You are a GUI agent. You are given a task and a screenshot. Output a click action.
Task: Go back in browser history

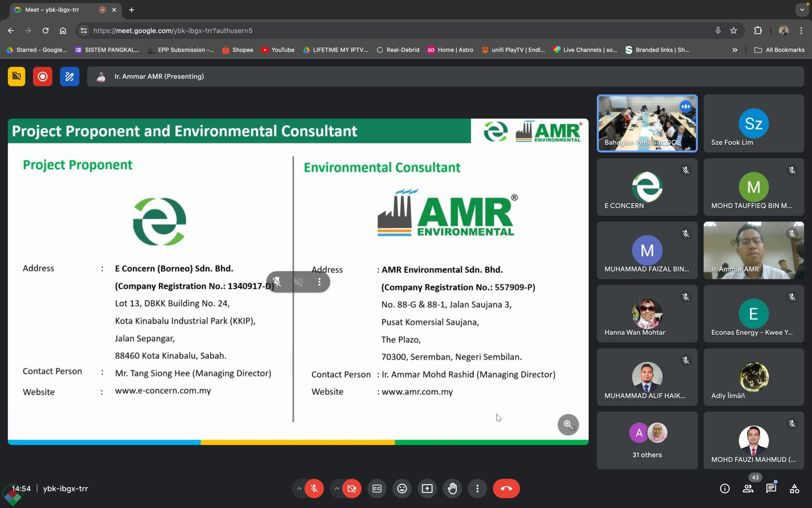point(11,30)
